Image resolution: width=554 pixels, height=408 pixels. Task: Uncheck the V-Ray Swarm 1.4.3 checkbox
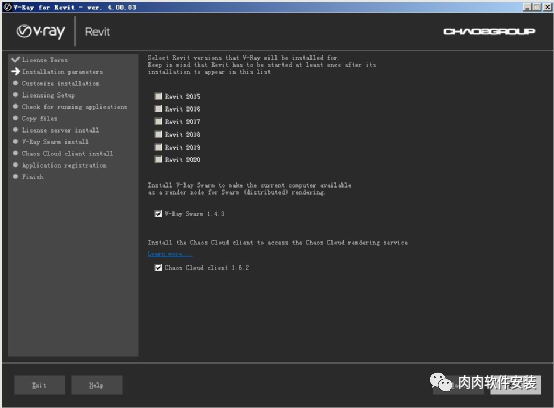coord(158,214)
